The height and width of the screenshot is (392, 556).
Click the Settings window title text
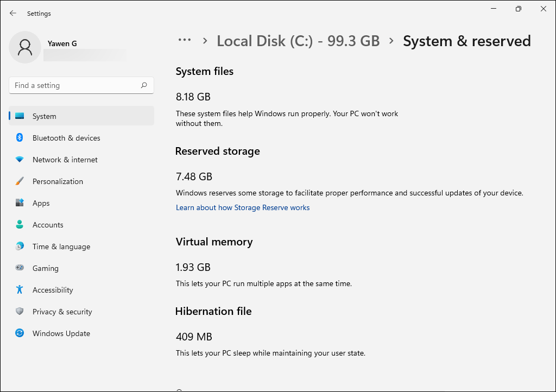click(x=39, y=14)
